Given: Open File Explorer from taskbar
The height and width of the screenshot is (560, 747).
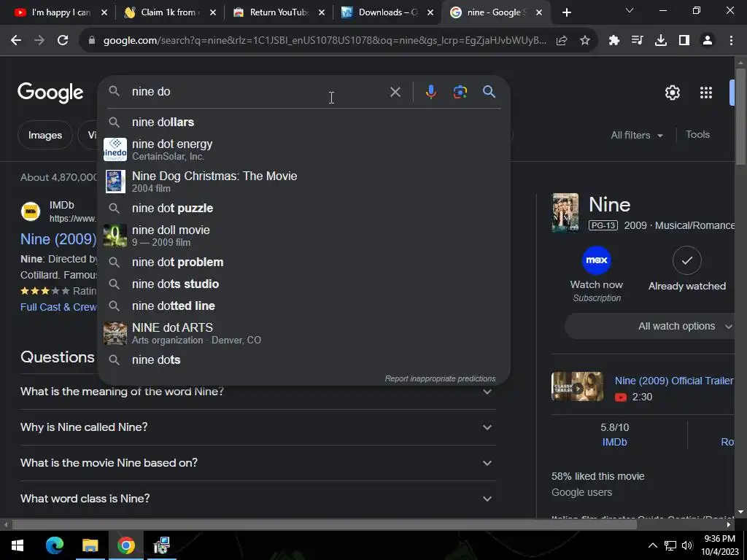Looking at the screenshot, I should (x=90, y=545).
